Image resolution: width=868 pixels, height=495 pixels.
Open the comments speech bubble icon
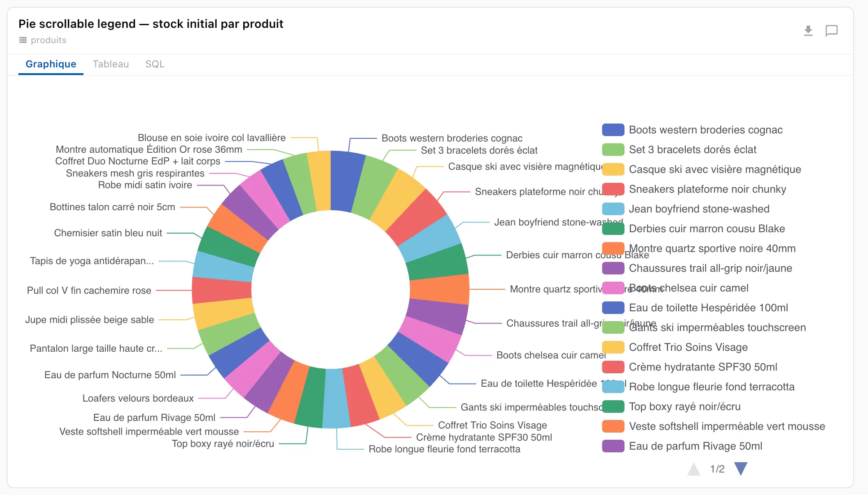point(831,31)
